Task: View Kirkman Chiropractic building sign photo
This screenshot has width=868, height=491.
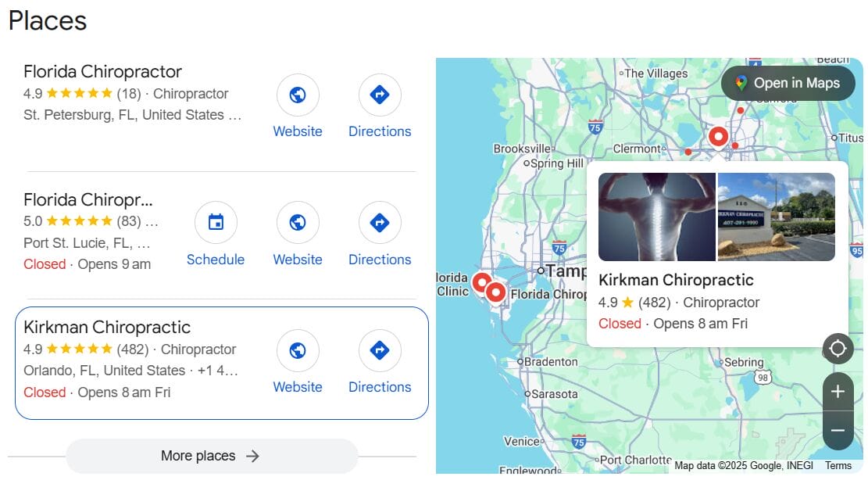Action: point(776,217)
